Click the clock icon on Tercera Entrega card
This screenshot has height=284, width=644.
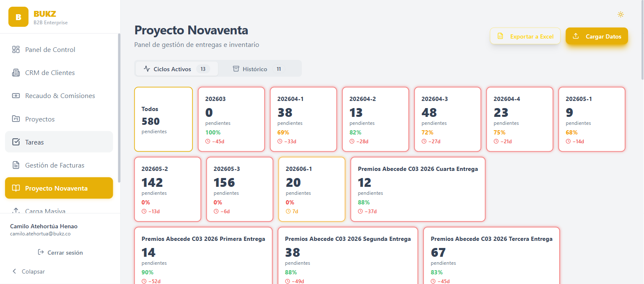433,281
